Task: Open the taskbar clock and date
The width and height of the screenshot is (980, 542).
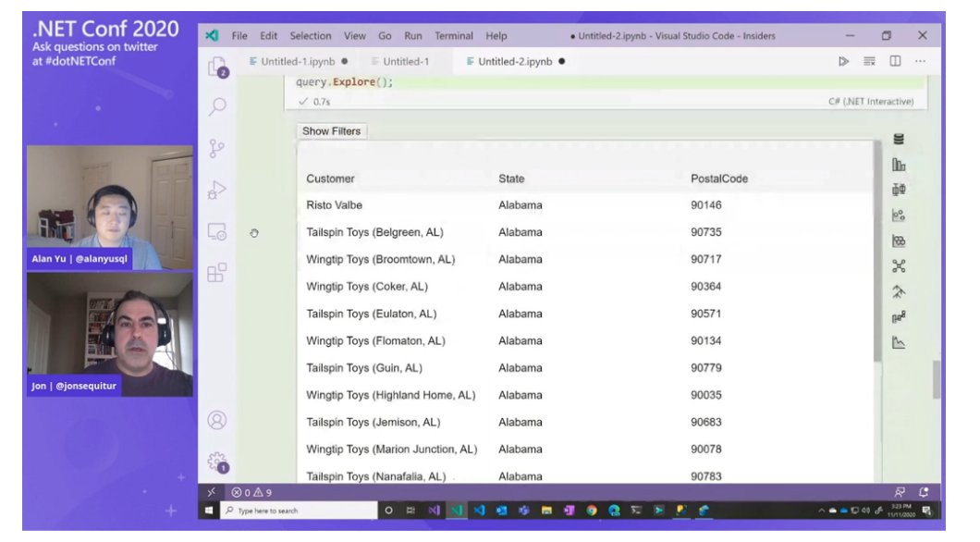Action: pos(901,511)
